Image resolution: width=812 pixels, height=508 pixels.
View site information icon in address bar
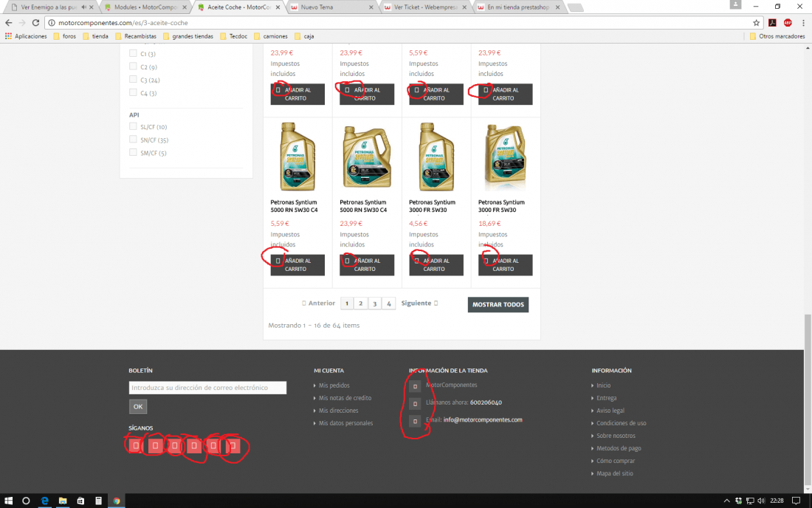(52, 23)
